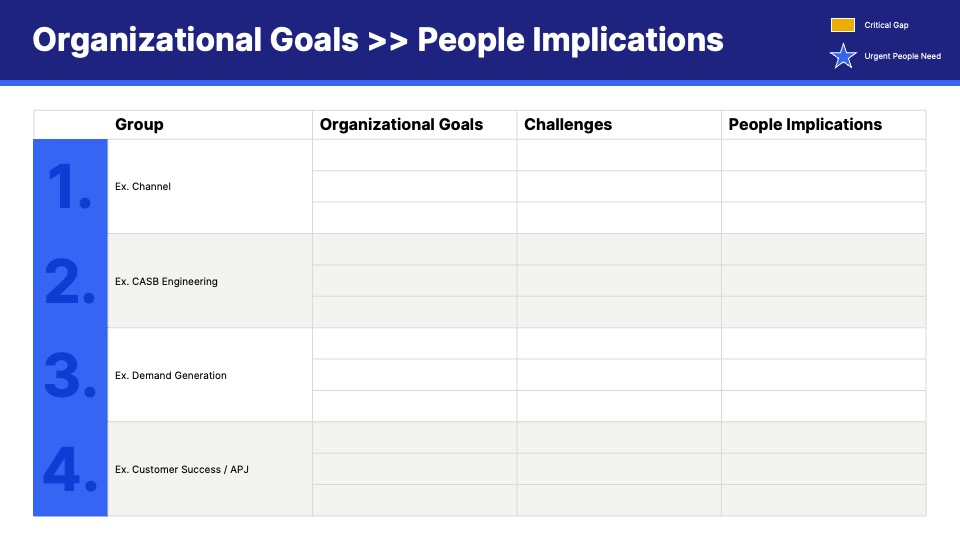
Task: Click the Challenges column header
Action: 568,125
